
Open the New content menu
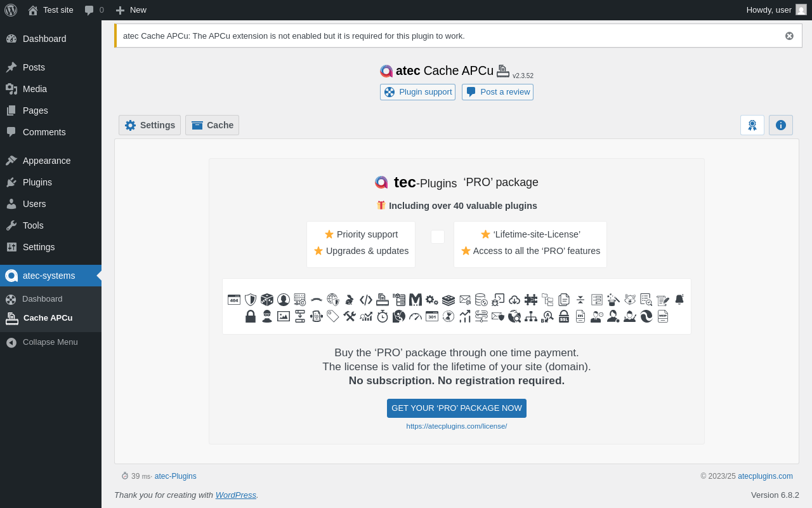click(131, 10)
